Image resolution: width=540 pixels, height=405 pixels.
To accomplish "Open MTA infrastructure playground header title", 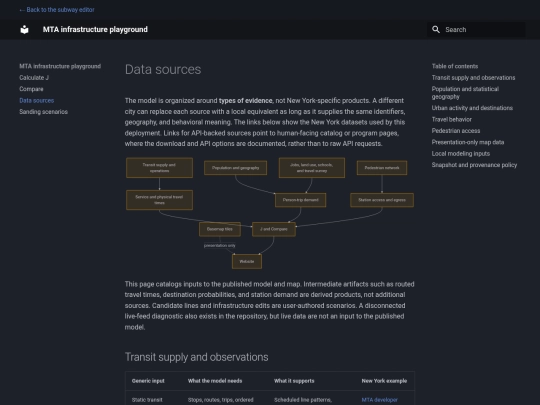I will pos(95,30).
